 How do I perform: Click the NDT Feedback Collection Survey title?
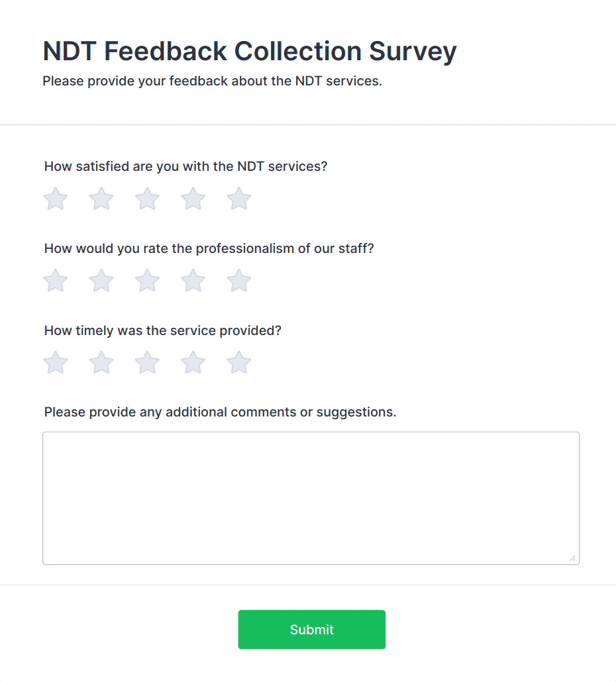point(250,52)
